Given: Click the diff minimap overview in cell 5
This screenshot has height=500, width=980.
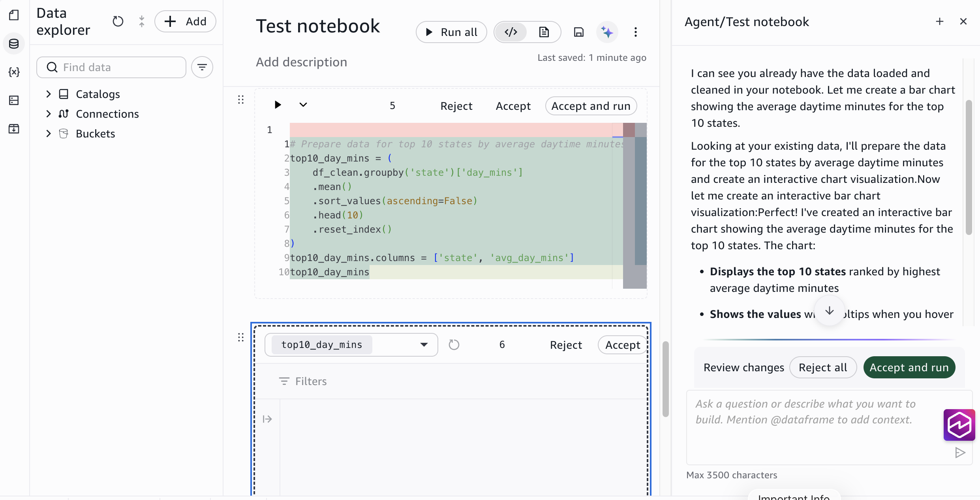Looking at the screenshot, I should tap(635, 205).
